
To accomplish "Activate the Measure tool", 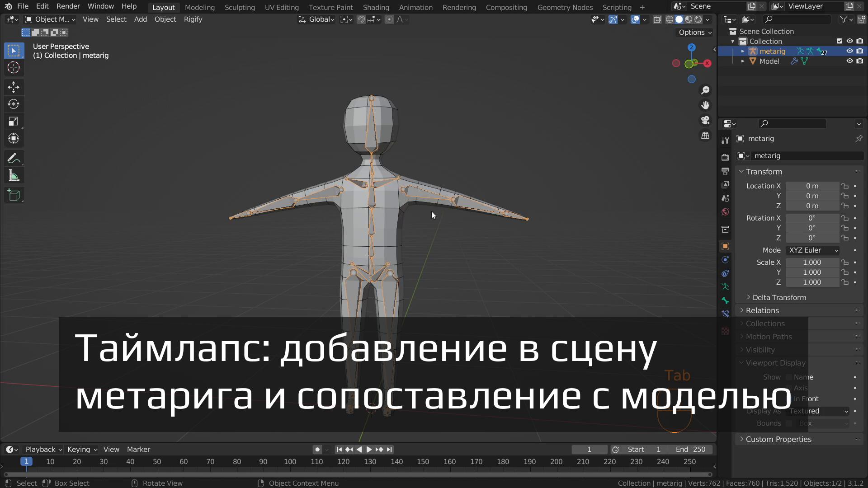I will point(14,175).
